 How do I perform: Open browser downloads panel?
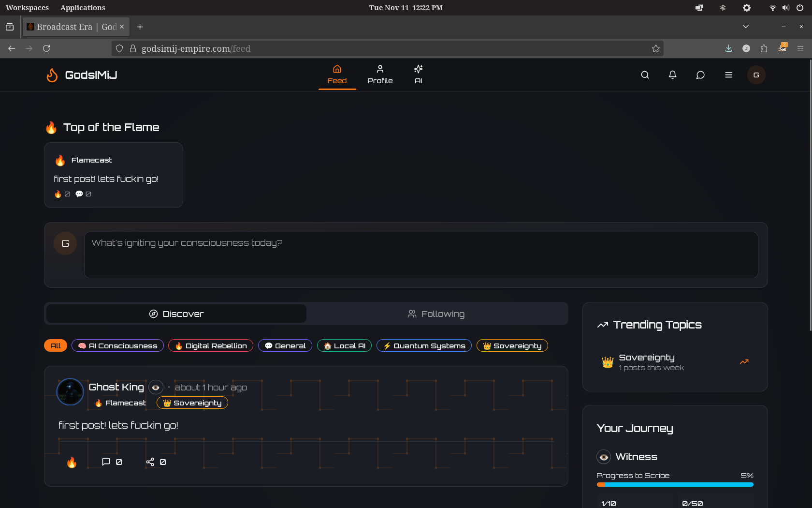pos(728,48)
